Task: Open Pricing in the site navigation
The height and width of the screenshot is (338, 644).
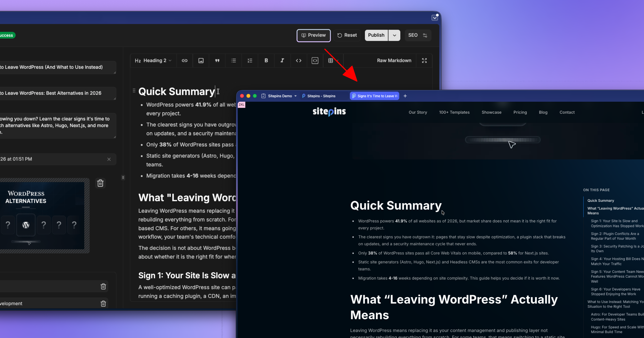Action: tap(520, 112)
